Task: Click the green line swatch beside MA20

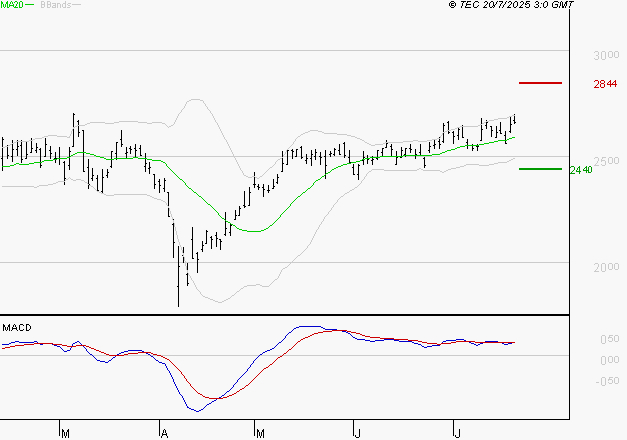Action: 29,6
